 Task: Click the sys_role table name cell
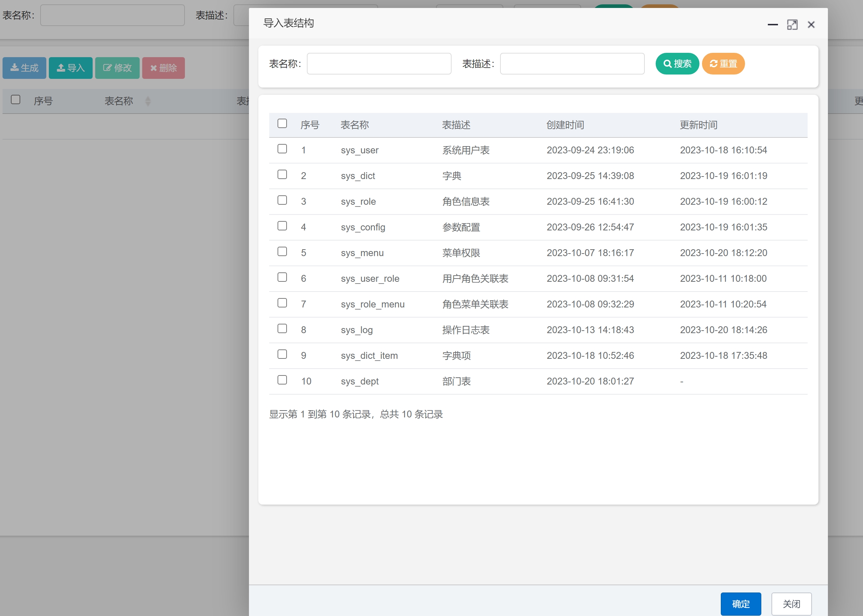358,201
